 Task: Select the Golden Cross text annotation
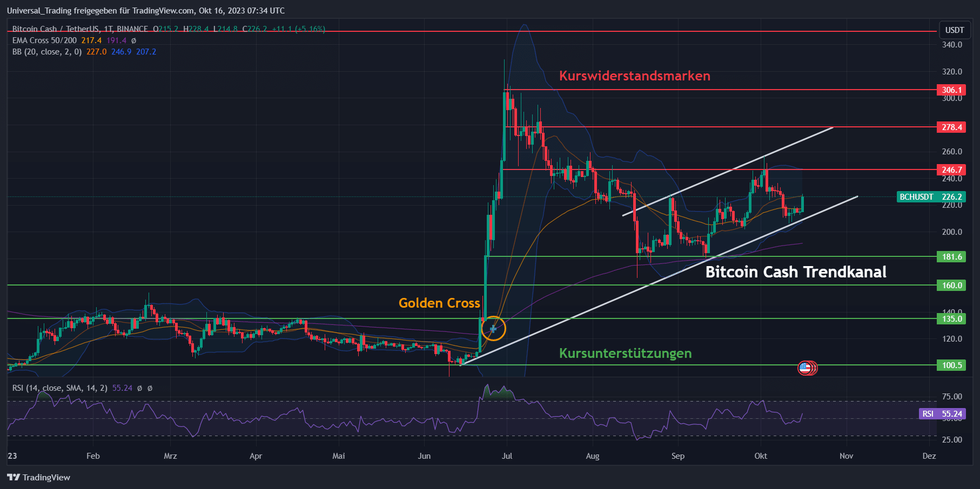click(439, 303)
